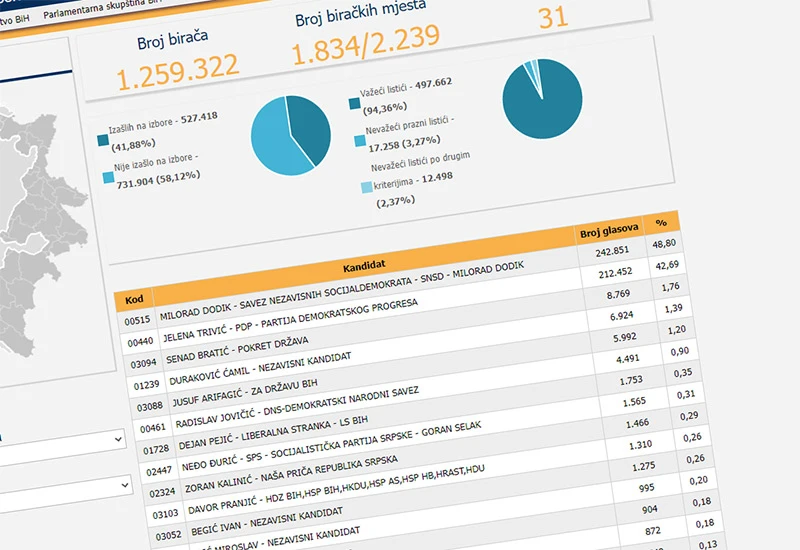Click the code cell 03103
800x550 pixels.
[x=165, y=514]
